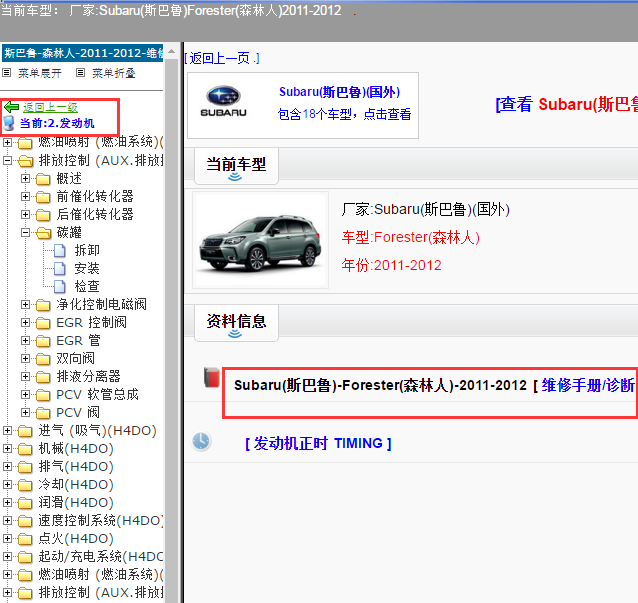Click the green back arrow icon
Screen dimensions: 638x603
tap(11, 107)
